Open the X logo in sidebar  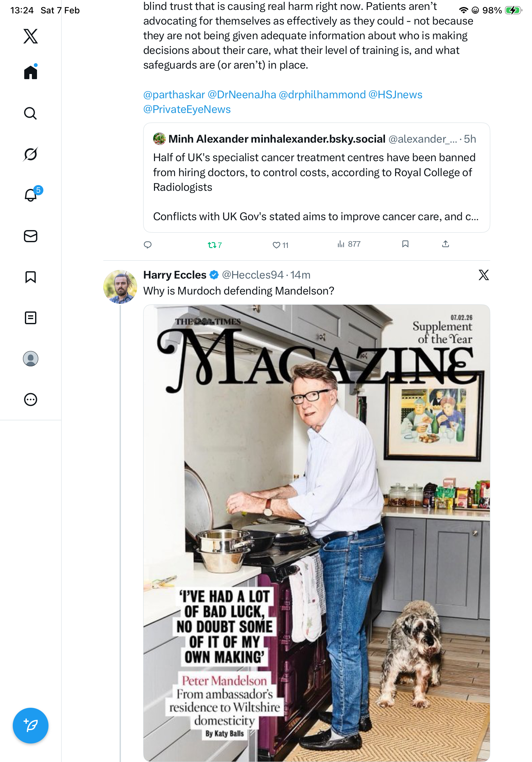pyautogui.click(x=31, y=36)
